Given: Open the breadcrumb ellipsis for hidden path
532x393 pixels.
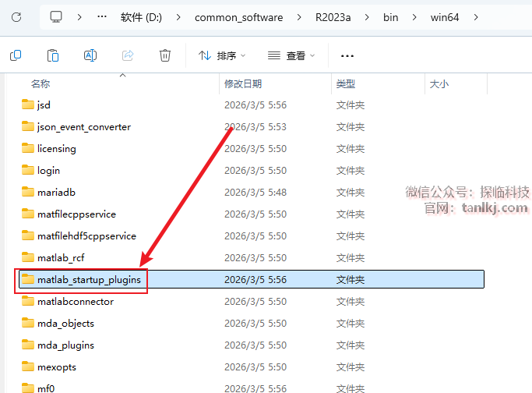Looking at the screenshot, I should coord(102,16).
